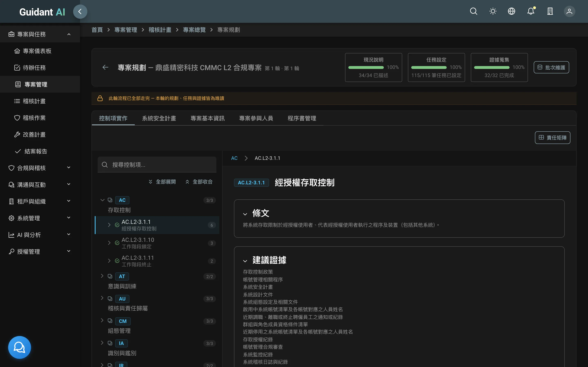Image resolution: width=588 pixels, height=367 pixels.
Task: Click the 批次維護 button
Action: (551, 67)
